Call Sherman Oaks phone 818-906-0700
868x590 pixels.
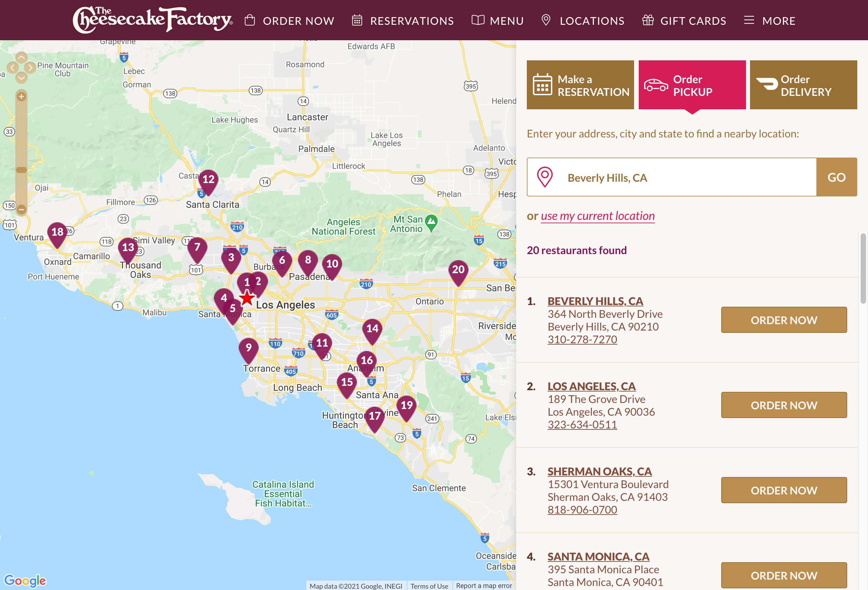tap(582, 510)
